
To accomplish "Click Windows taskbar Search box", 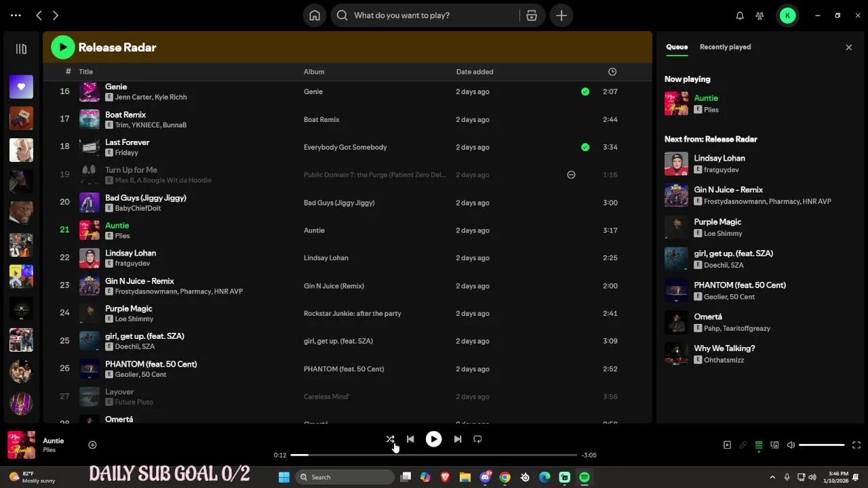I will [x=346, y=477].
